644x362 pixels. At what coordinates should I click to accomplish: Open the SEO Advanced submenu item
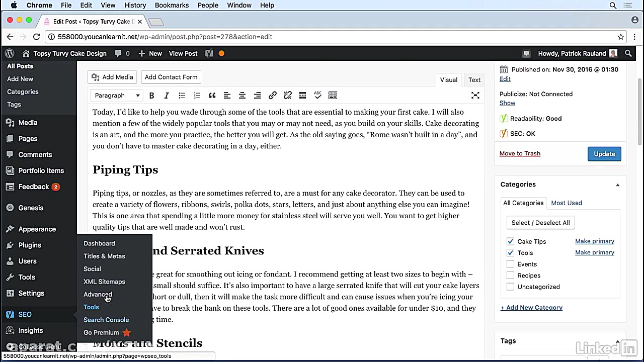click(98, 295)
